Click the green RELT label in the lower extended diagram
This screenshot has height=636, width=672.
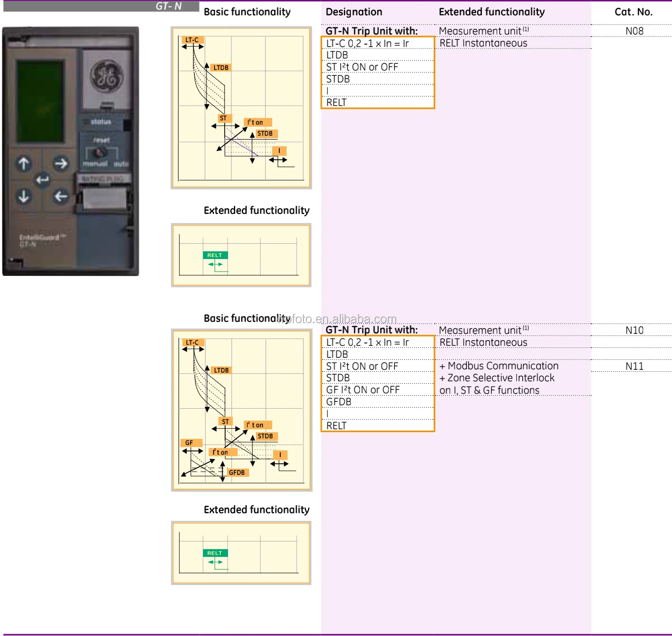pyautogui.click(x=215, y=553)
